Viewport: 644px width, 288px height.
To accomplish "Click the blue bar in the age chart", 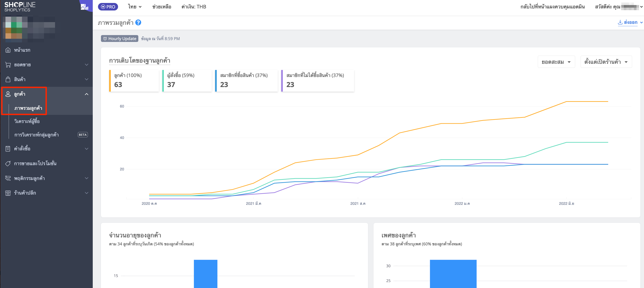I will coord(206,274).
